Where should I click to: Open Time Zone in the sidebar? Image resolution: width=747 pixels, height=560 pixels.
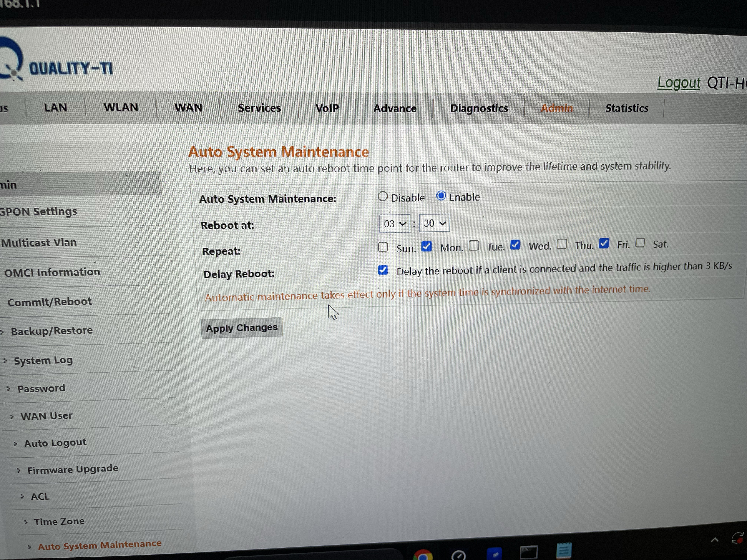click(59, 521)
